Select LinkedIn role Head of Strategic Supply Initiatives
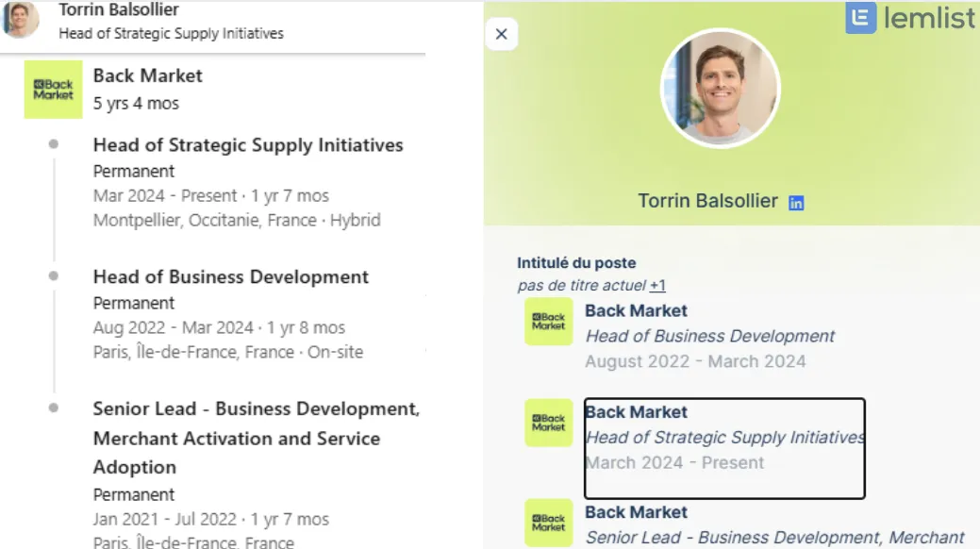The width and height of the screenshot is (980, 549). coord(248,145)
